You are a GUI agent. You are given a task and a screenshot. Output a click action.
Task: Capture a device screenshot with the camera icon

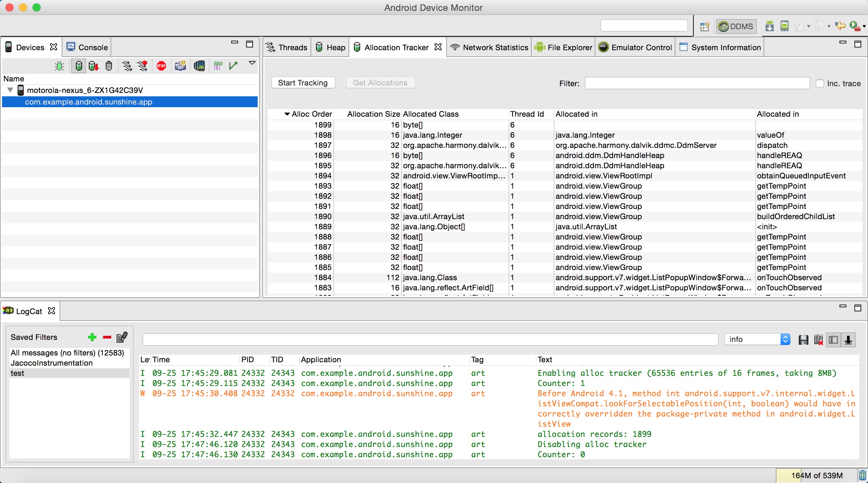point(180,66)
